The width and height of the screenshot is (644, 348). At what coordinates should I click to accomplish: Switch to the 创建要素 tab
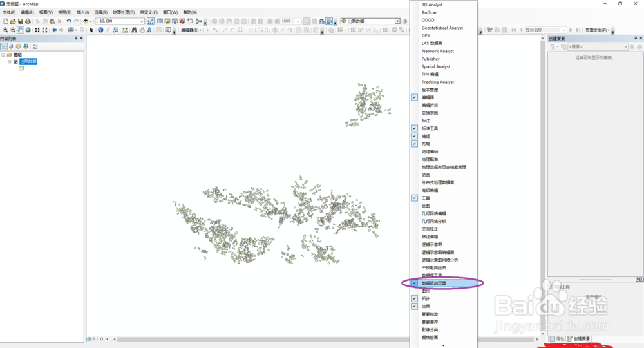pos(579,339)
